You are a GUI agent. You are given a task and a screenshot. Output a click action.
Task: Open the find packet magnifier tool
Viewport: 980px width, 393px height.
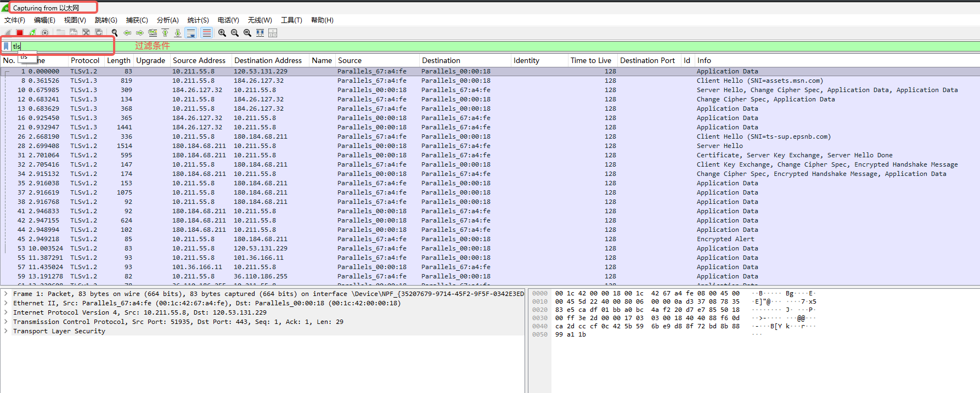pyautogui.click(x=114, y=33)
